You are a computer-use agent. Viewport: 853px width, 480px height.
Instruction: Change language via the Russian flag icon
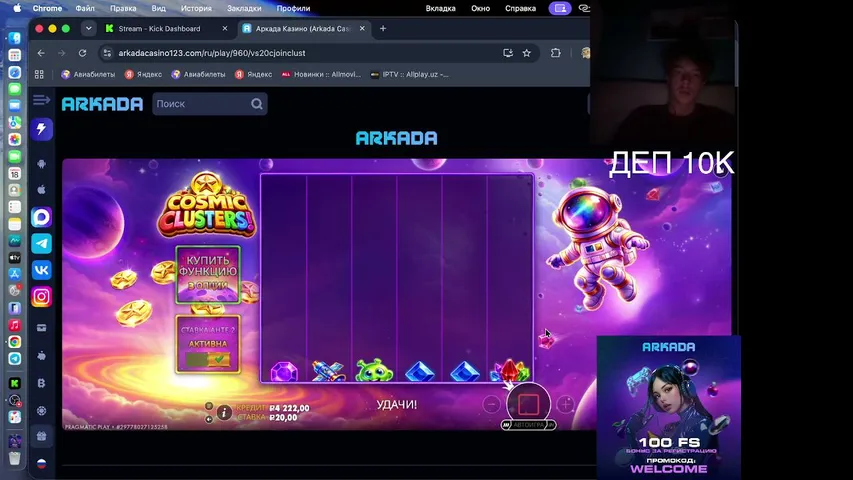click(x=41, y=464)
